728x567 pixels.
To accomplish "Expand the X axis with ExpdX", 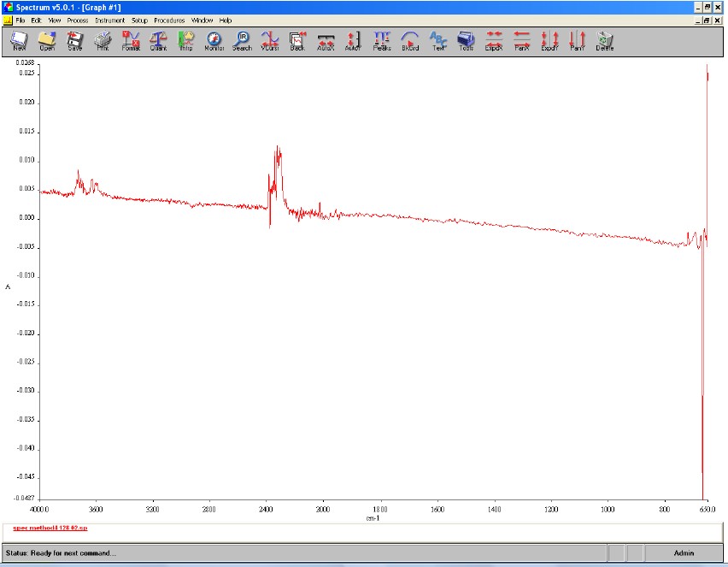I will (494, 41).
